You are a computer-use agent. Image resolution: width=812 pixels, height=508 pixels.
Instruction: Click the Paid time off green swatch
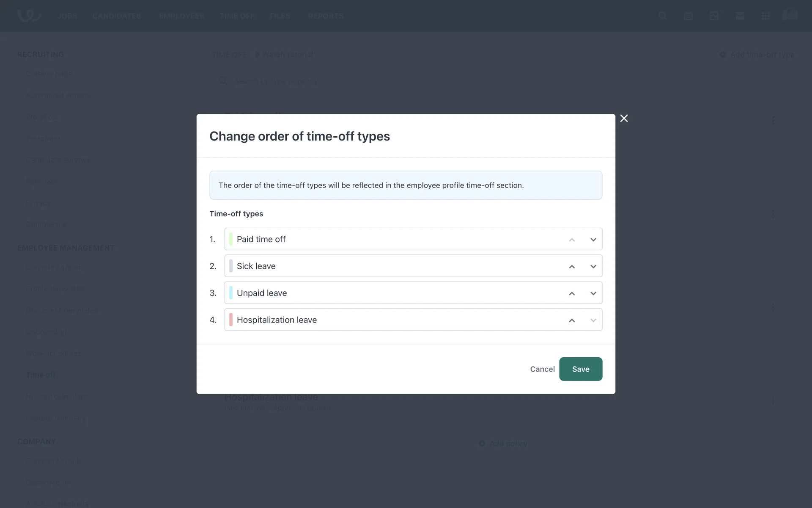pos(231,239)
